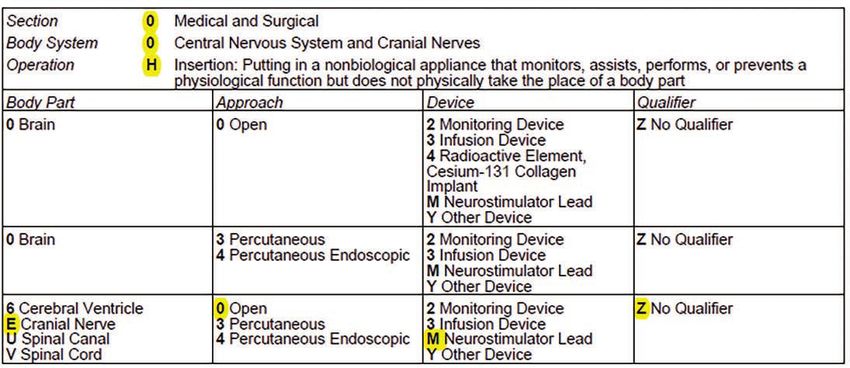Click Central Nervous System and Cranial Nerves text
This screenshot has height=368, width=850.
coord(327,43)
